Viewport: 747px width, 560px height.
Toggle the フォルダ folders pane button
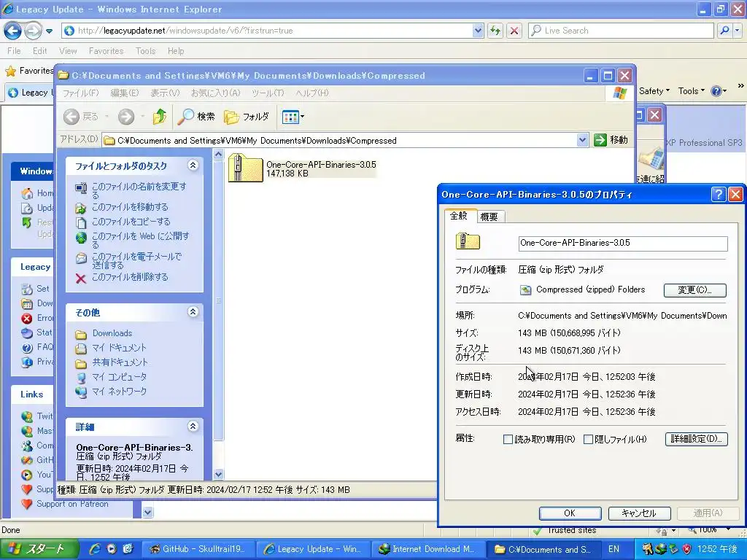247,117
